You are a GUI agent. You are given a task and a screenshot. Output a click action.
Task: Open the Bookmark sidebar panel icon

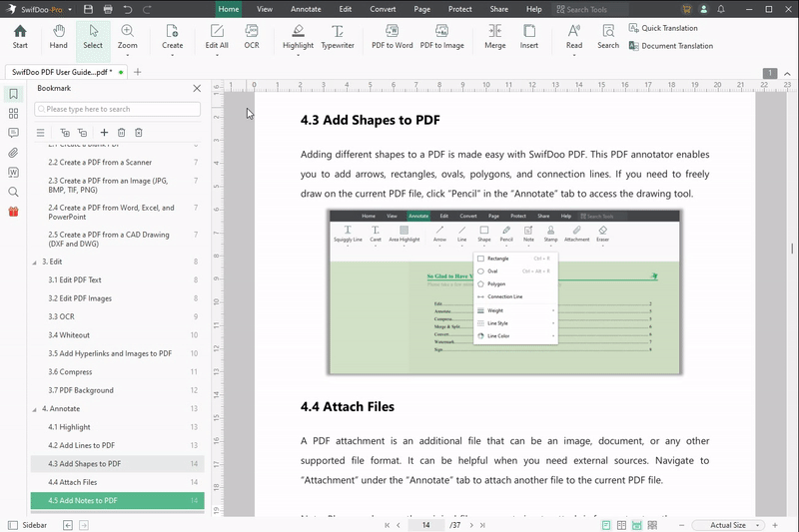pyautogui.click(x=14, y=94)
